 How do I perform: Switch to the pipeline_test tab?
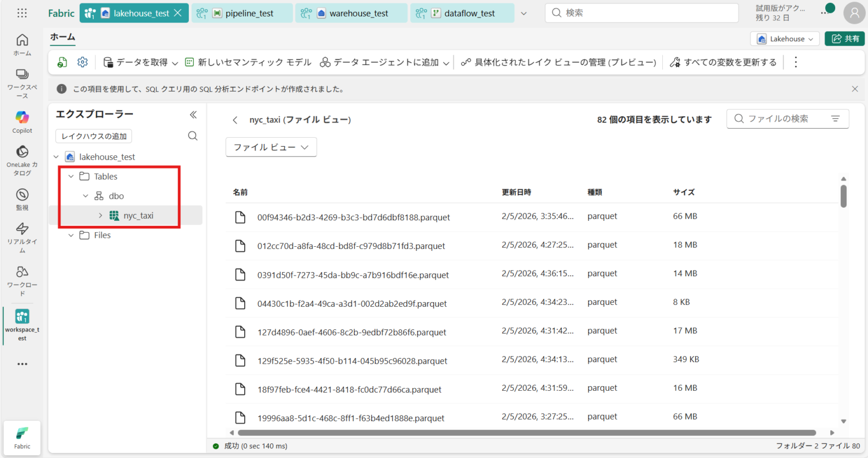242,13
